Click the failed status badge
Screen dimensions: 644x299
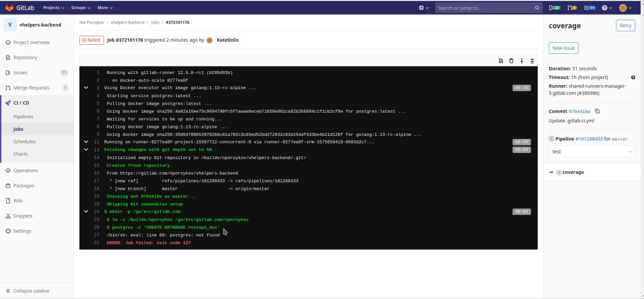[x=91, y=40]
